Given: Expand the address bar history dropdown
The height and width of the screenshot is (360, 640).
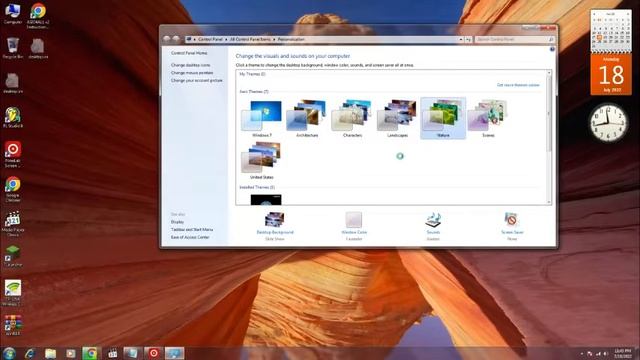Looking at the screenshot, I should 461,40.
